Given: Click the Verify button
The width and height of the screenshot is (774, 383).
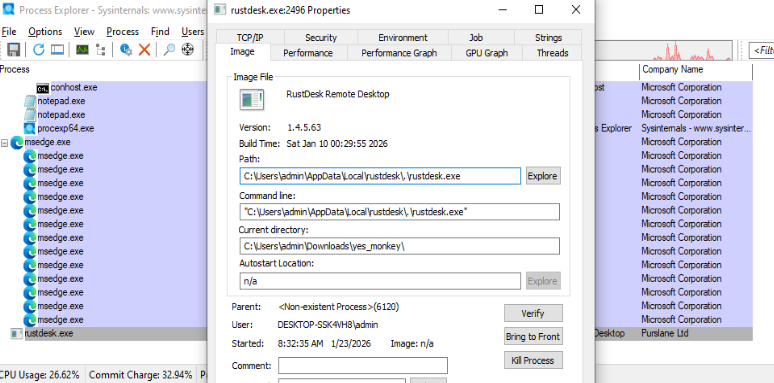Looking at the screenshot, I should pyautogui.click(x=533, y=313).
